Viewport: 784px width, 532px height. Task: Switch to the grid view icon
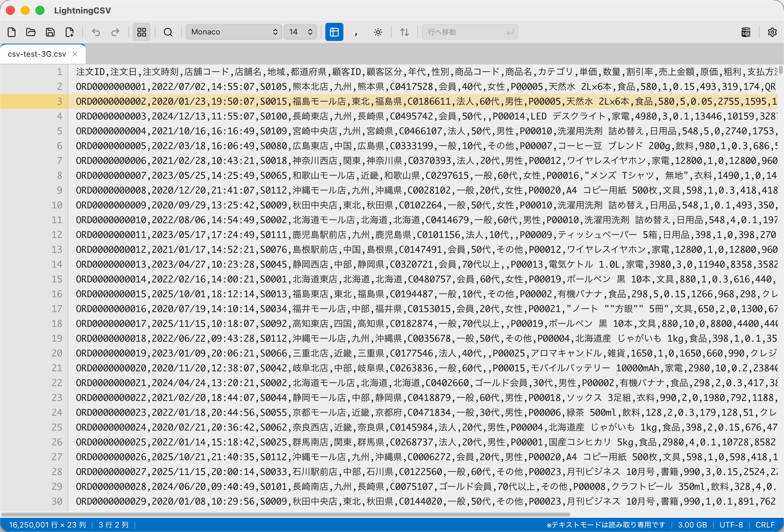[x=142, y=32]
